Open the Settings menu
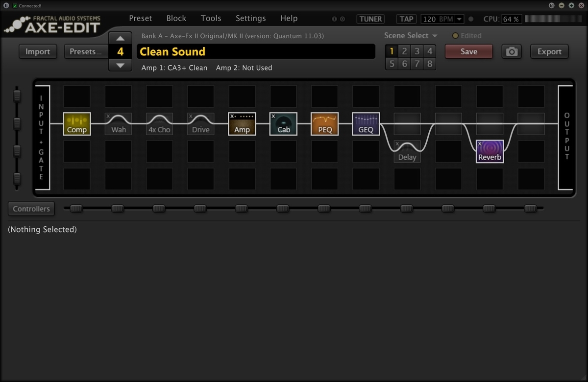This screenshot has height=382, width=588. (x=250, y=18)
